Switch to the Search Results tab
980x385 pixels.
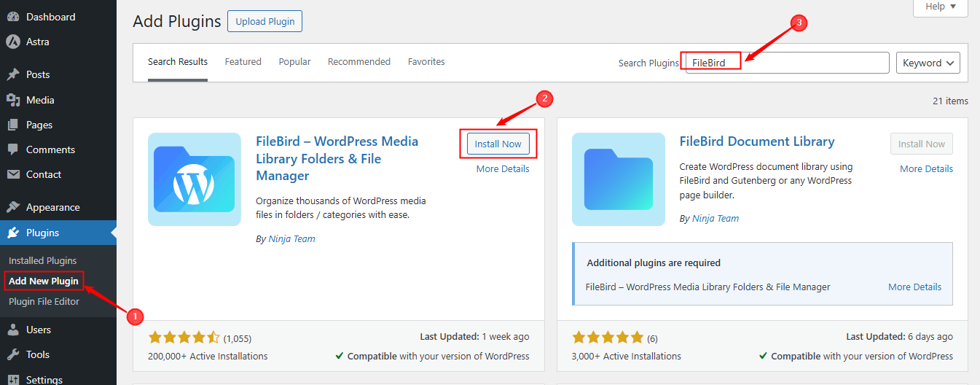178,62
